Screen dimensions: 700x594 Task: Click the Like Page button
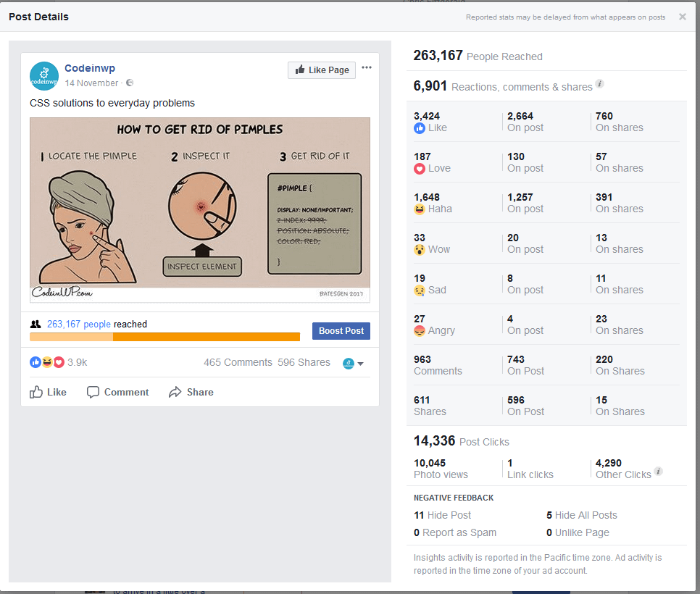[322, 70]
